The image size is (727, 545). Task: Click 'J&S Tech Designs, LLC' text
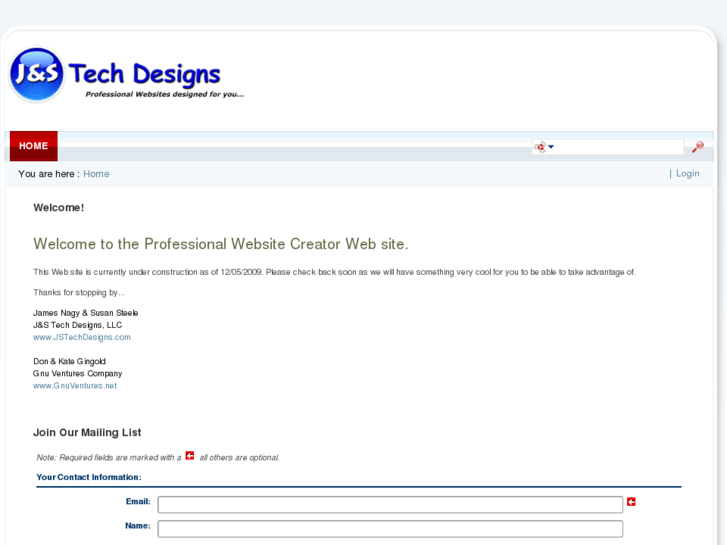click(x=77, y=325)
